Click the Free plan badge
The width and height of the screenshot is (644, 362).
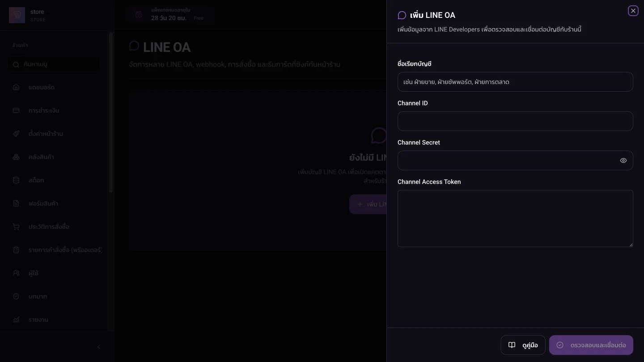199,18
